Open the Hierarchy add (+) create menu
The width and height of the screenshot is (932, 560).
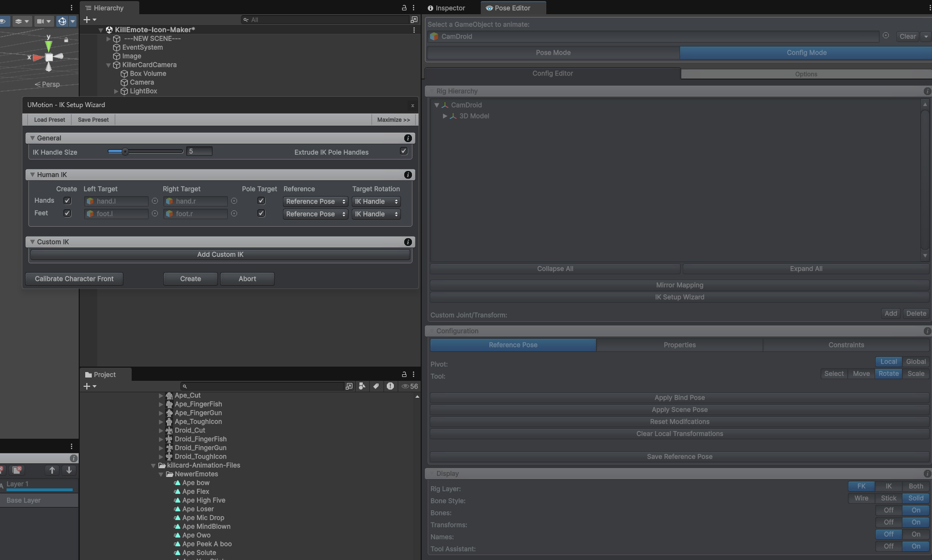pos(90,20)
